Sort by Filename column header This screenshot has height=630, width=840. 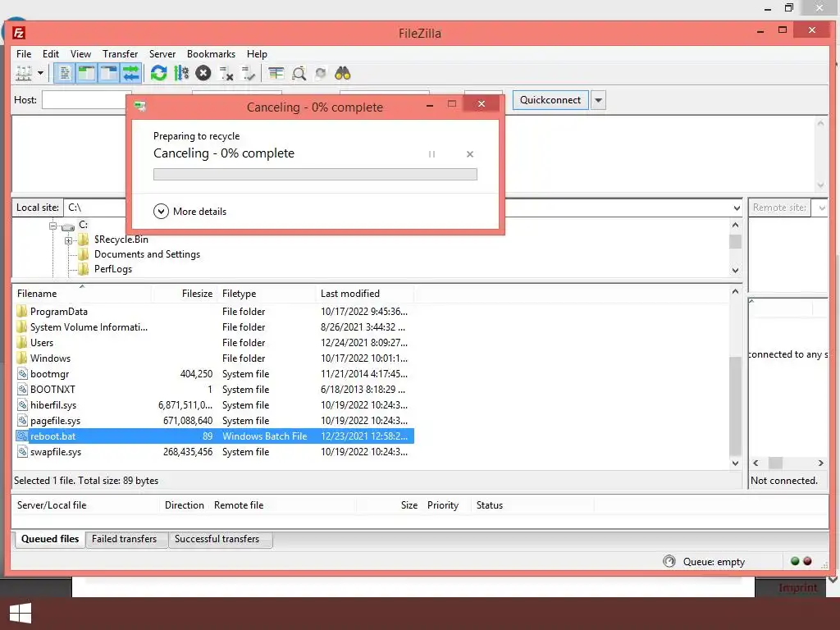click(82, 294)
